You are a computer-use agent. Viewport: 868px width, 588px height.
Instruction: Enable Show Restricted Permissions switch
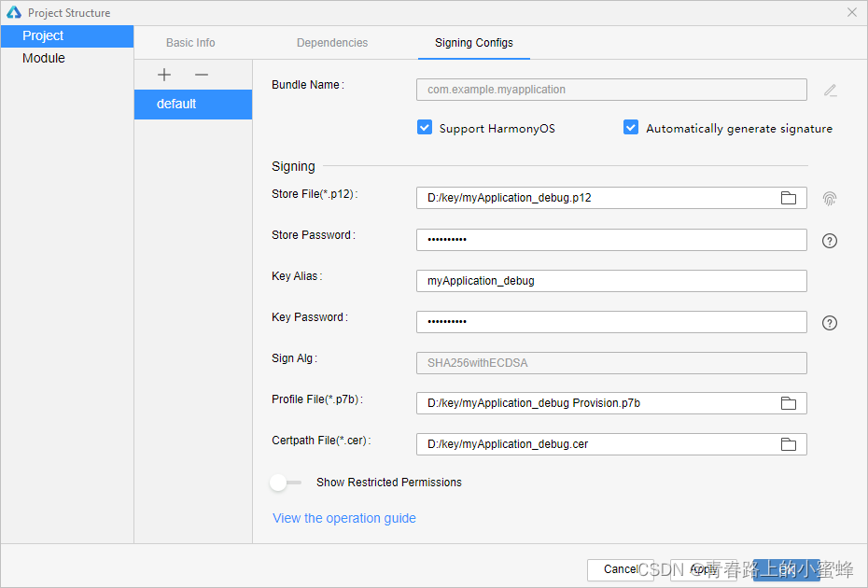tap(285, 483)
